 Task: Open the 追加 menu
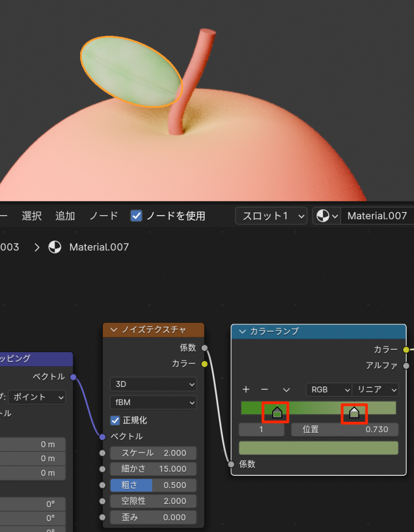65,216
